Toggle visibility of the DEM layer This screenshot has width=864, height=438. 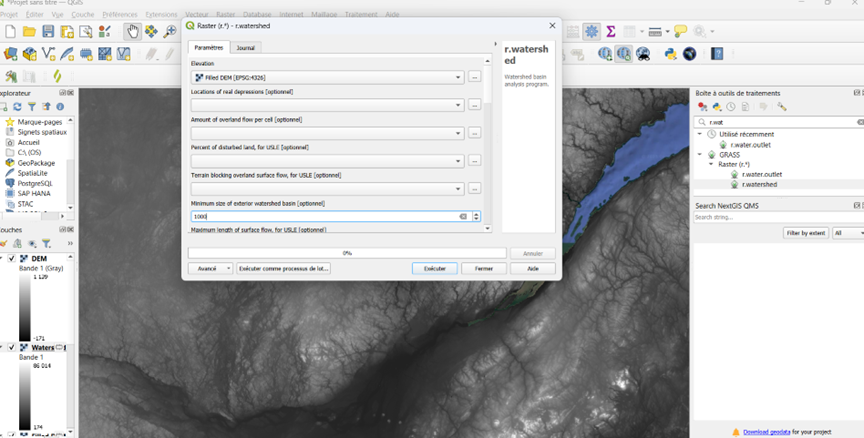[12, 259]
